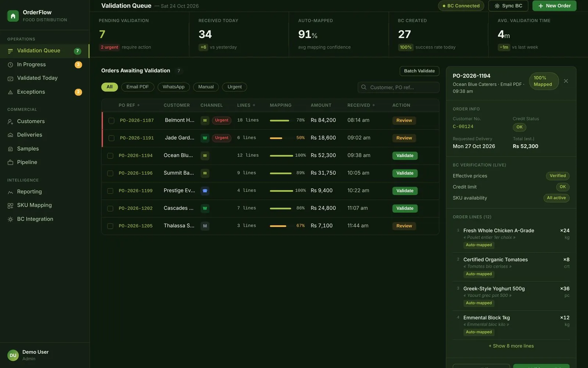Click email channel icon for PO-2026-1187

pos(205,120)
